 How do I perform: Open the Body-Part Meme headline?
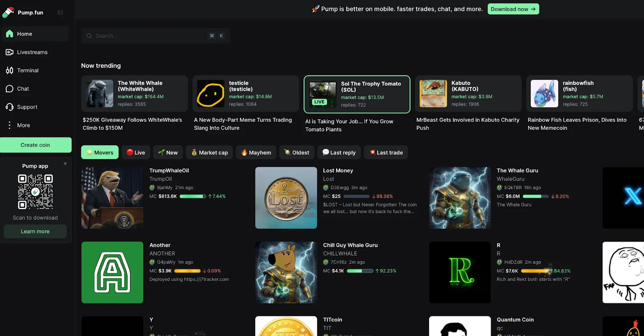243,124
